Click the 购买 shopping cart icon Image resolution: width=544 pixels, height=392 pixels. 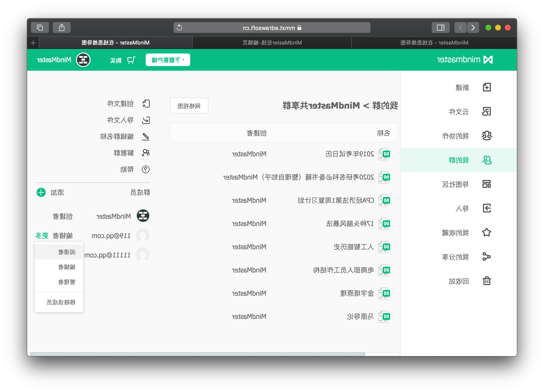131,60
